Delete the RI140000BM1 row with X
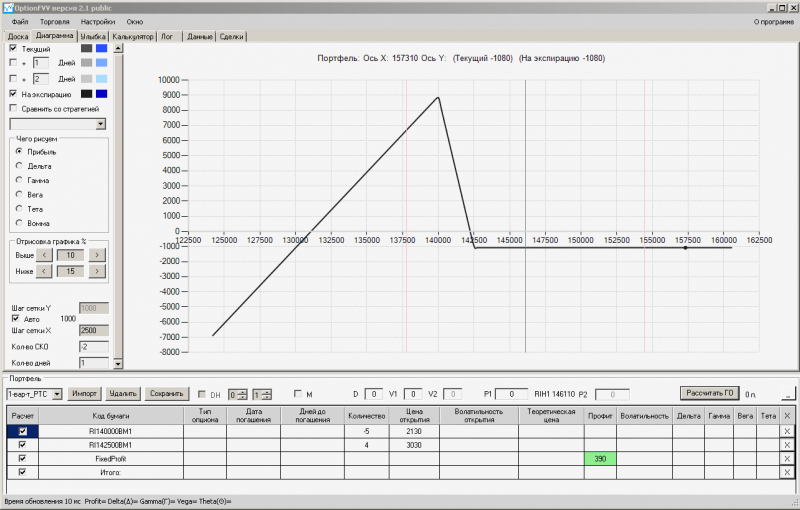800x510 pixels. click(x=787, y=431)
